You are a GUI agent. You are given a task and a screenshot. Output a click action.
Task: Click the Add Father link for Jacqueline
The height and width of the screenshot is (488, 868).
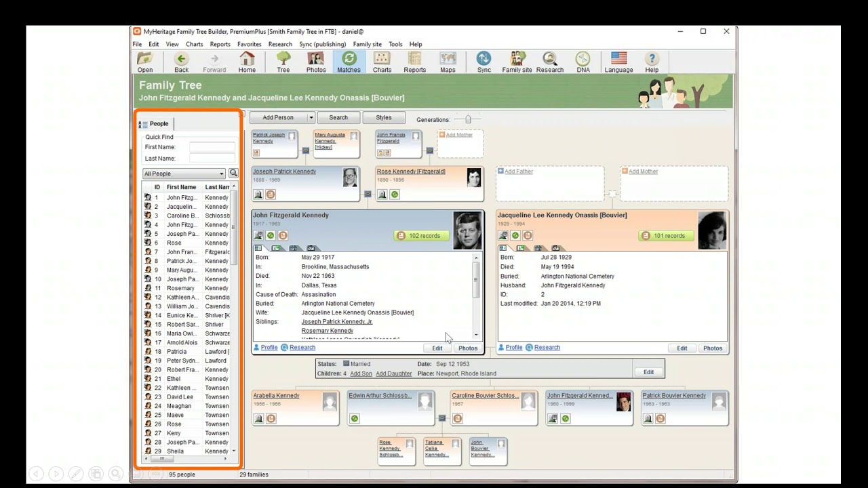tap(519, 171)
